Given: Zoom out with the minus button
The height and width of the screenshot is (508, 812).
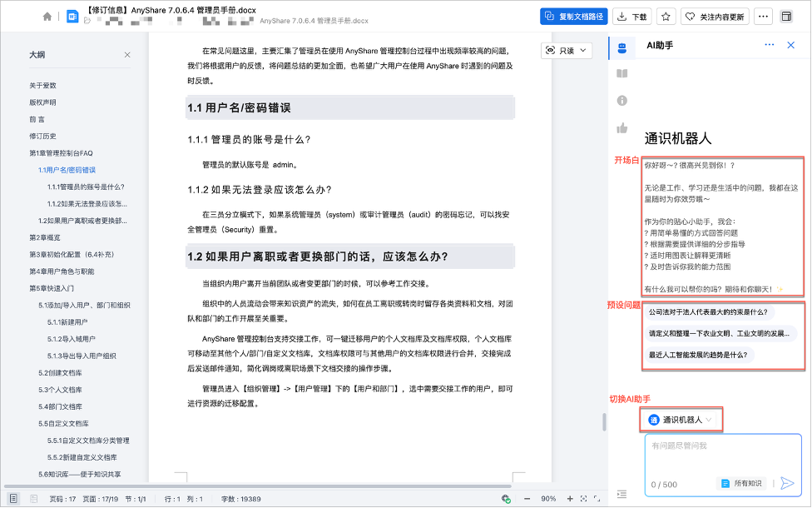Looking at the screenshot, I should 527,499.
